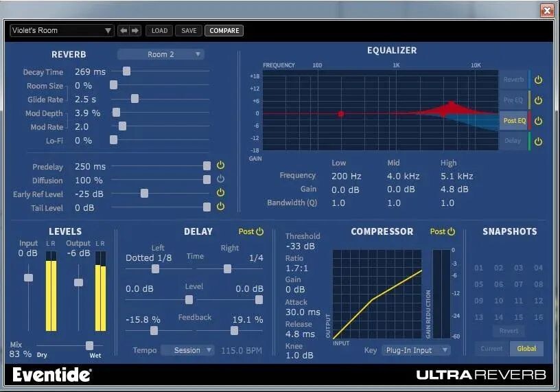Viewport: 560px width, 392px height.
Task: Open the Tempo Session dropdown
Action: pyautogui.click(x=187, y=350)
